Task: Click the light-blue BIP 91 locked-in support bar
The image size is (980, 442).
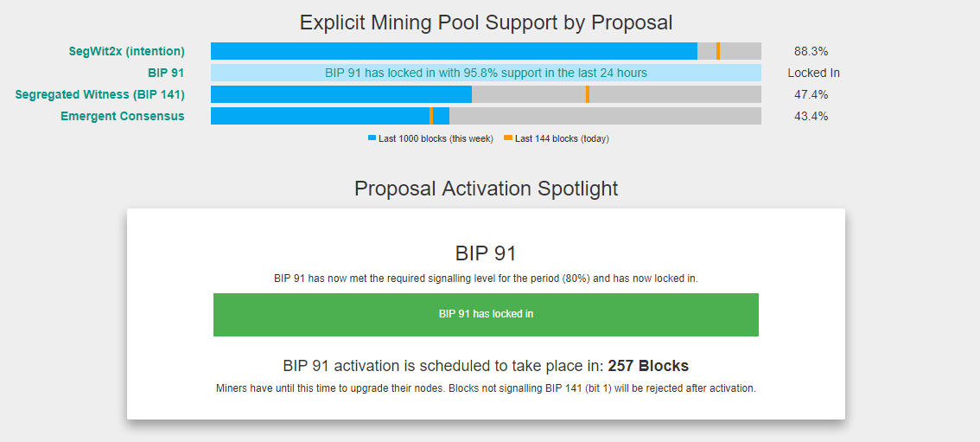Action: (x=486, y=74)
